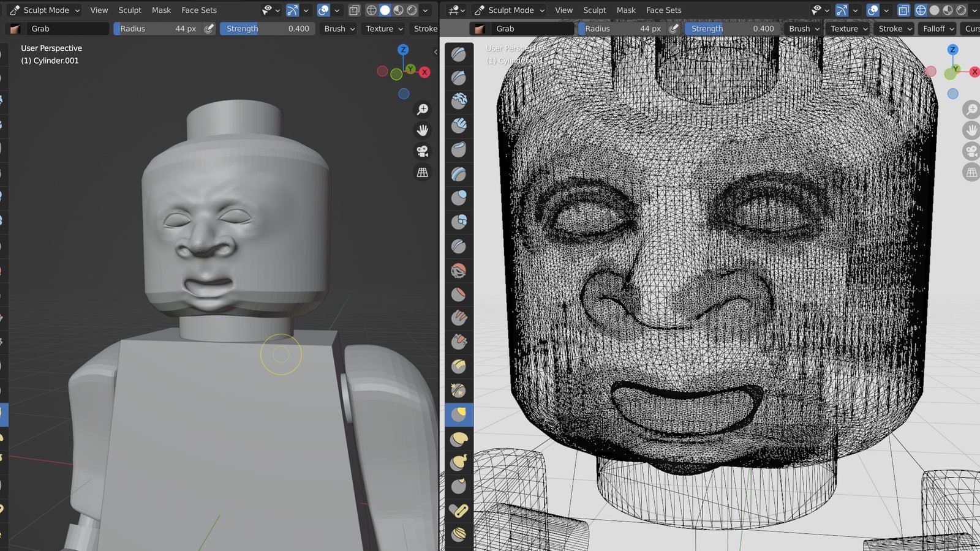Select the Clay Thumb brush tool

coord(459,150)
